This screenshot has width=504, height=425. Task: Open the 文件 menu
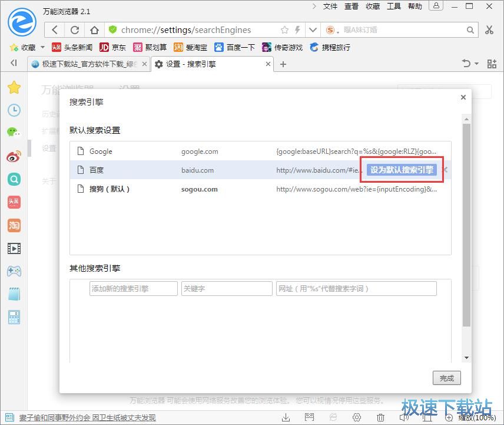[330, 6]
